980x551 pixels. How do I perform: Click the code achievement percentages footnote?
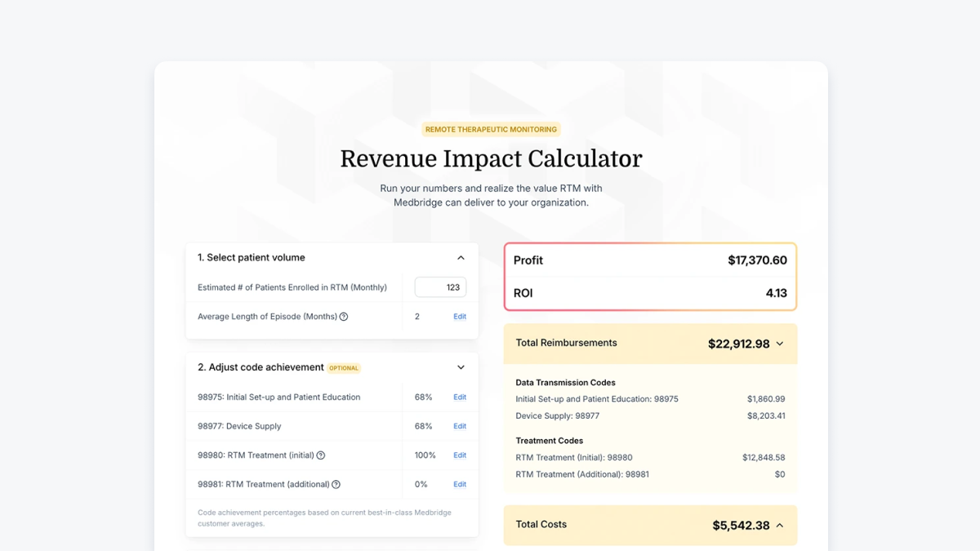324,518
